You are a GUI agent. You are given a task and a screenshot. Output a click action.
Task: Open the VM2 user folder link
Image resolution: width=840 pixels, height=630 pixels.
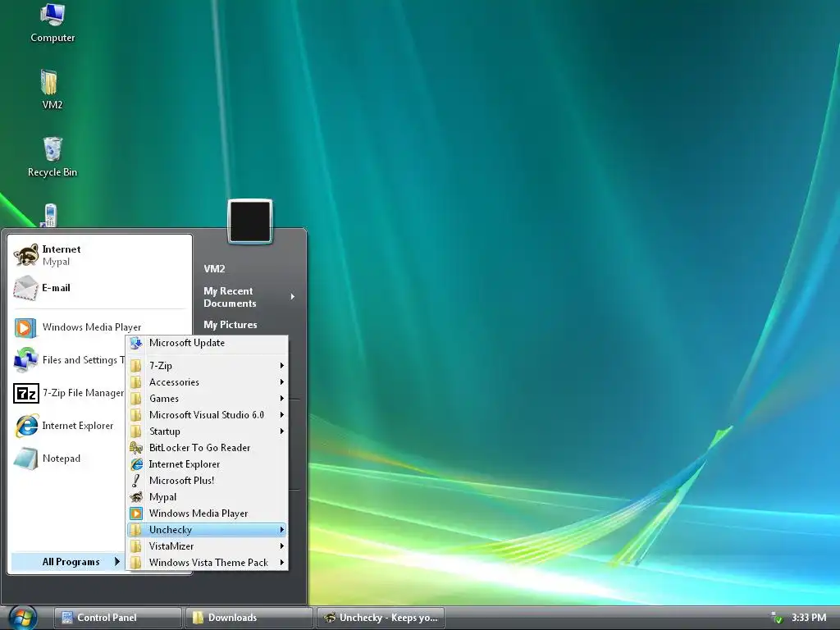click(x=214, y=269)
